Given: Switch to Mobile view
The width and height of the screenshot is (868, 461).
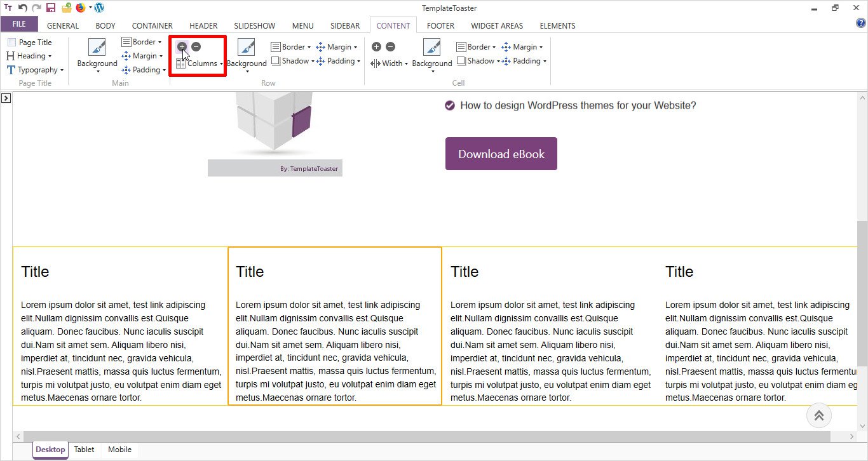Looking at the screenshot, I should click(119, 450).
